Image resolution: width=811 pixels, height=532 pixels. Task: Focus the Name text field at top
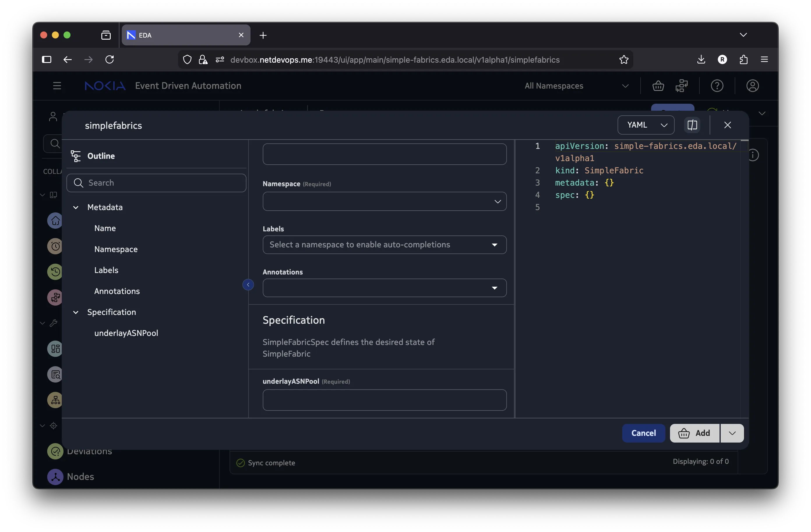[x=384, y=154]
